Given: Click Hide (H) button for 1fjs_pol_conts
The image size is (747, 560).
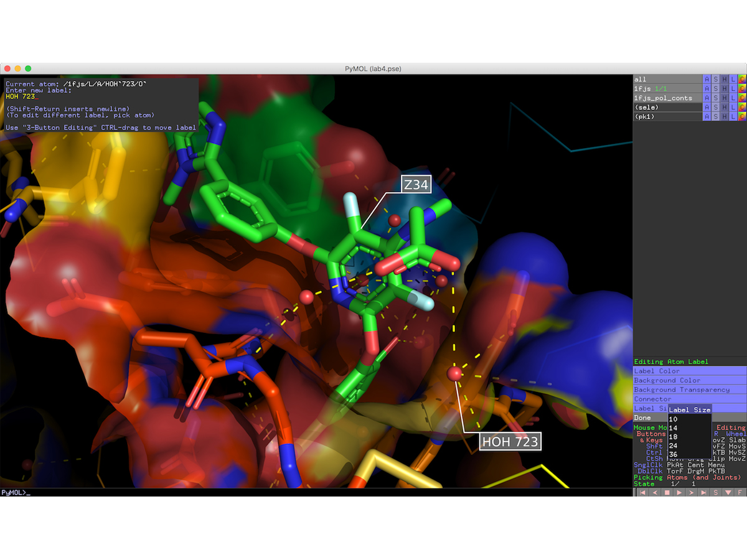Looking at the screenshot, I should [724, 98].
